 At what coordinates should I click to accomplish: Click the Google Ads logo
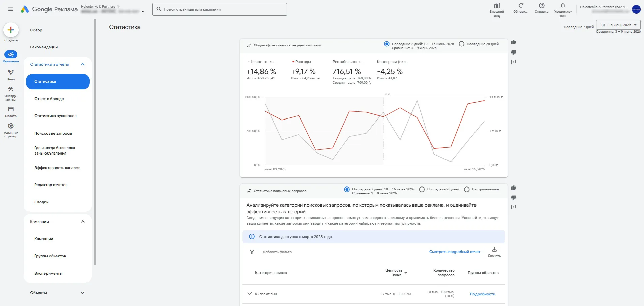(25, 9)
